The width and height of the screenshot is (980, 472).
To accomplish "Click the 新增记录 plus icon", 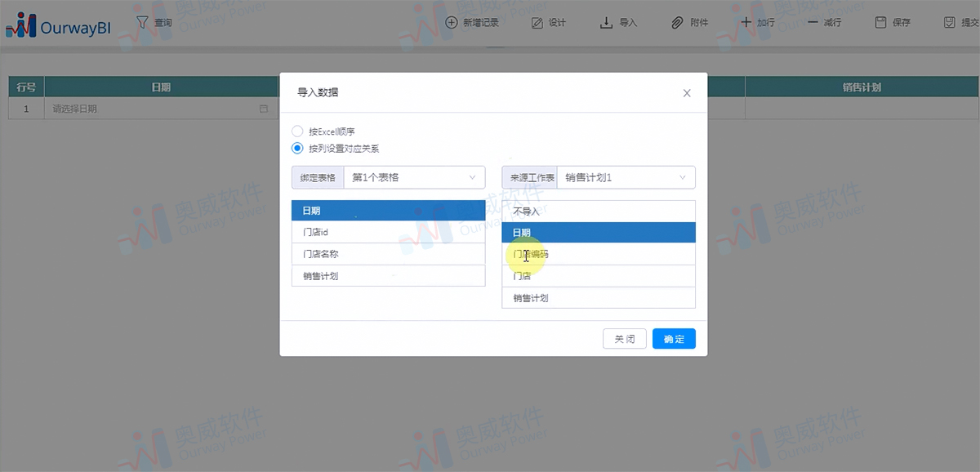I will pyautogui.click(x=451, y=23).
